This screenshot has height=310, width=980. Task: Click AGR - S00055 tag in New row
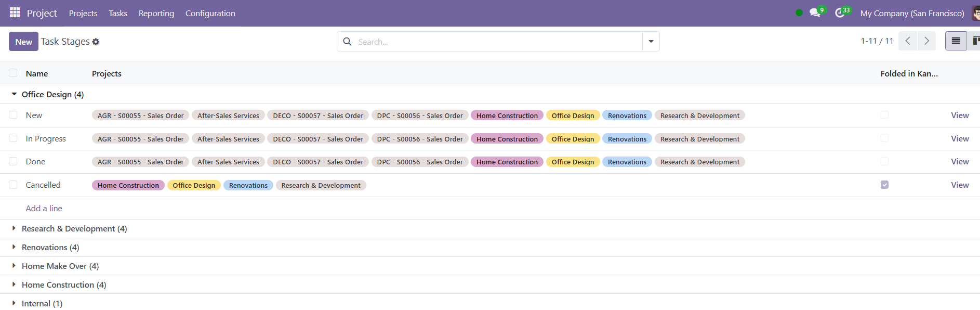pyautogui.click(x=141, y=115)
